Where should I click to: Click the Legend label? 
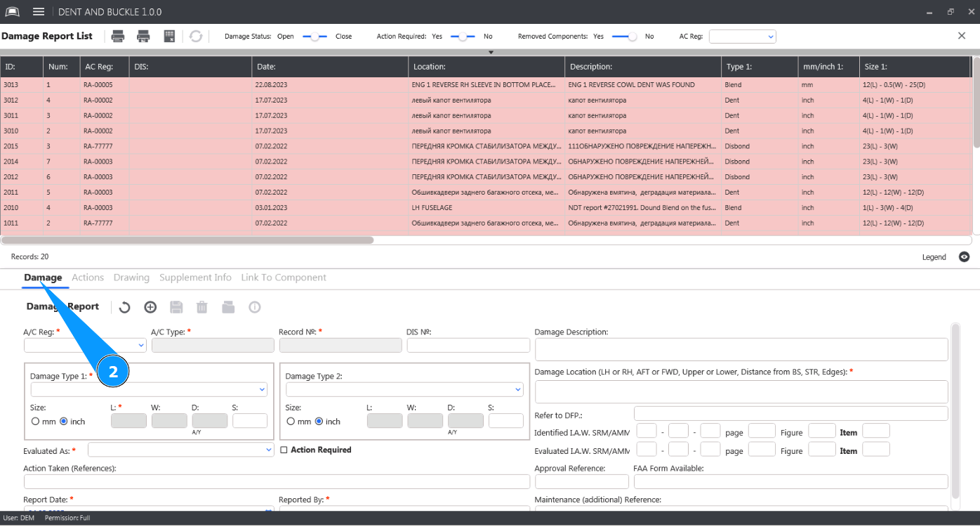point(934,257)
